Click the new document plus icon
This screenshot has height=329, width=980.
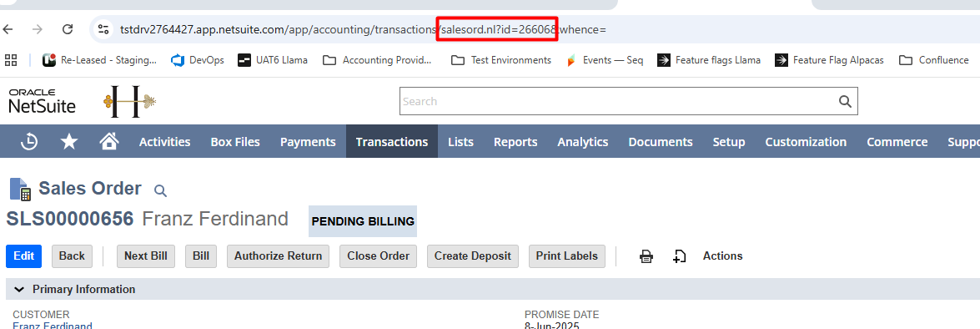point(680,256)
